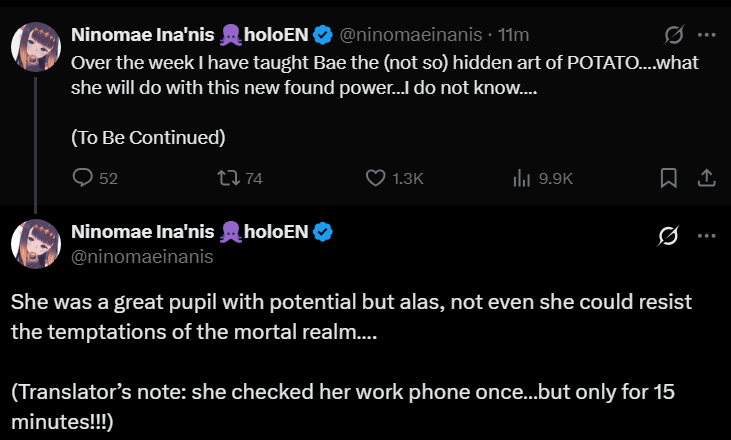The height and width of the screenshot is (440, 731).
Task: Open the 11m timestamp link
Action: (x=513, y=35)
